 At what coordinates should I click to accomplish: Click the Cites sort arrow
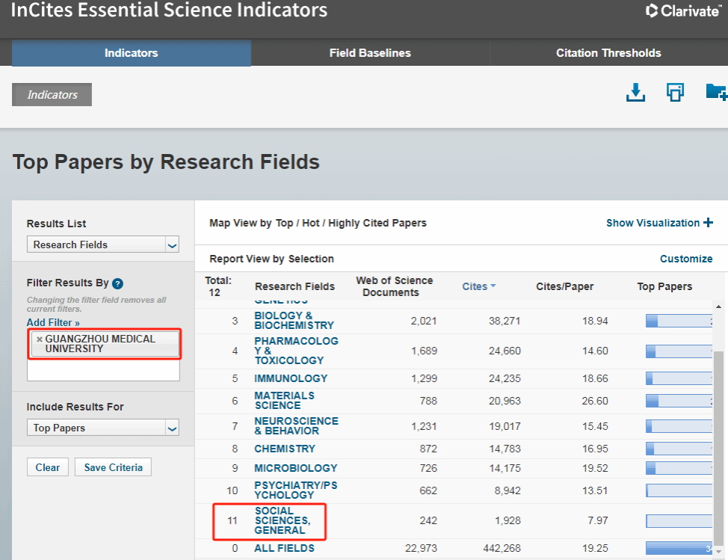coord(493,286)
